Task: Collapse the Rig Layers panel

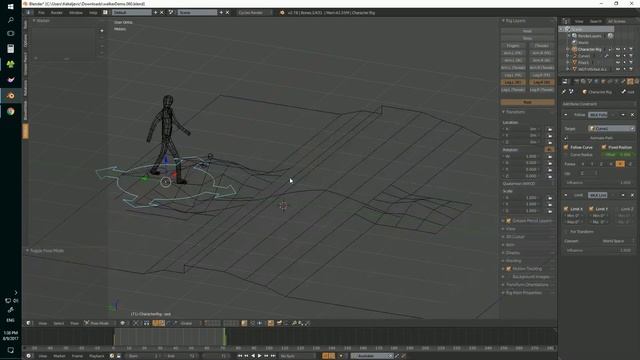Action: (x=515, y=21)
